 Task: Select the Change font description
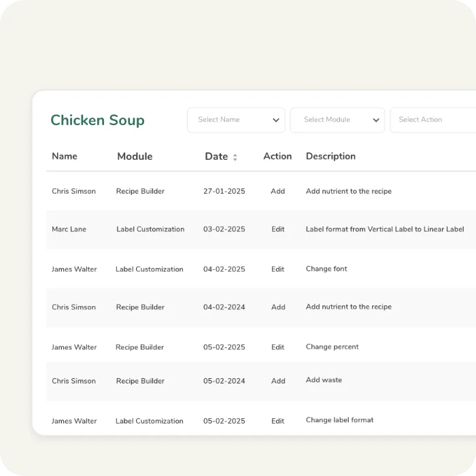326,269
